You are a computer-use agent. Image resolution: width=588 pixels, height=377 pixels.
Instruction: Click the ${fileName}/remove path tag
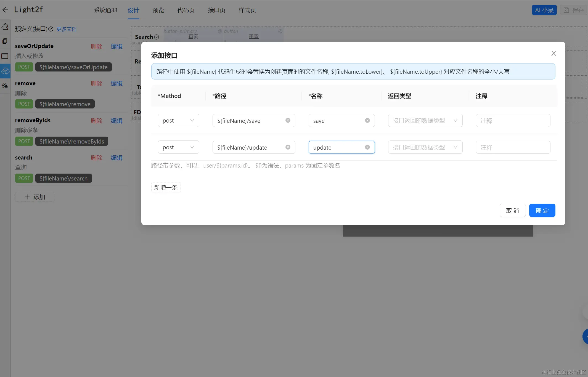click(65, 104)
